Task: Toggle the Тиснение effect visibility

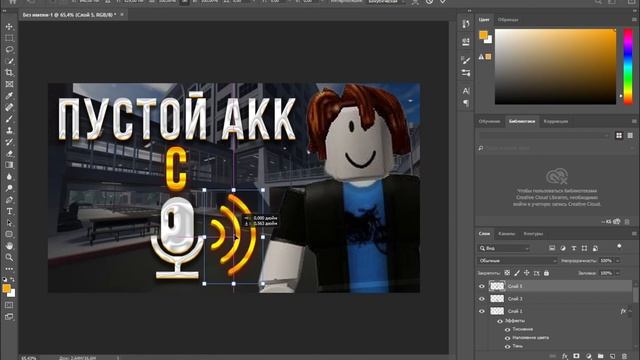Action: tap(507, 329)
